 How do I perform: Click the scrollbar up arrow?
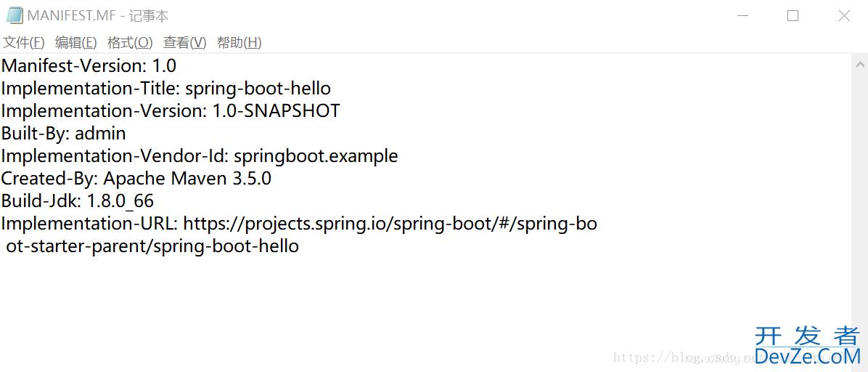tap(860, 62)
